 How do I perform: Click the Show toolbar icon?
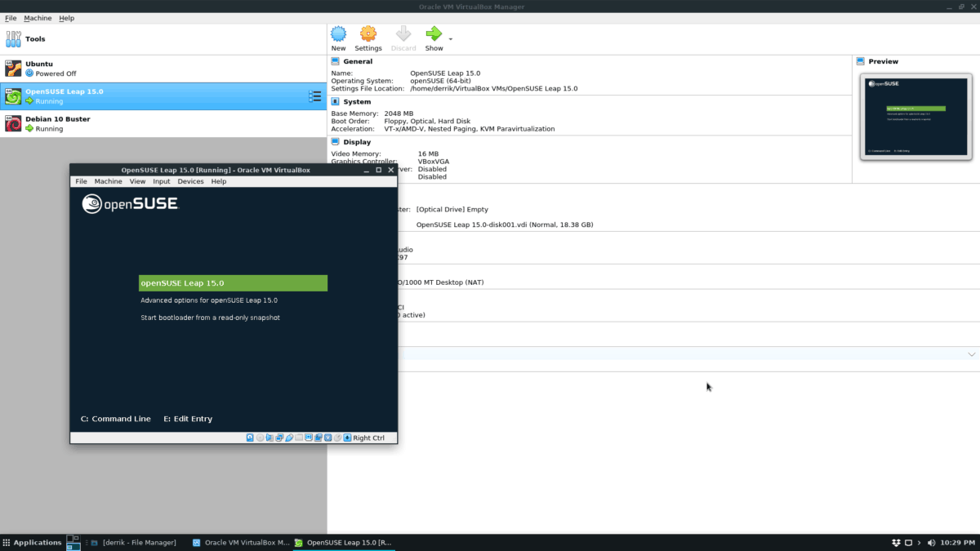click(x=434, y=35)
